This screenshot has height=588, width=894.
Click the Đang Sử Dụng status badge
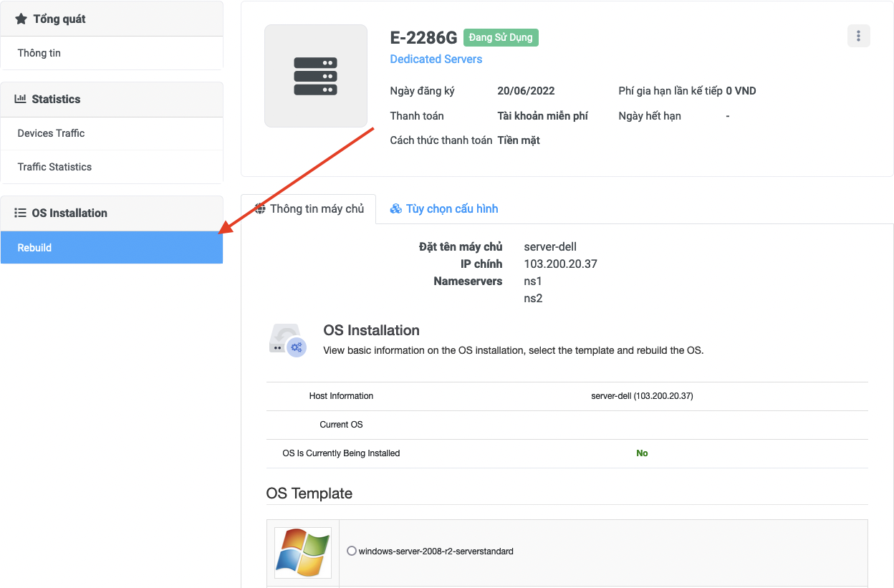click(501, 37)
